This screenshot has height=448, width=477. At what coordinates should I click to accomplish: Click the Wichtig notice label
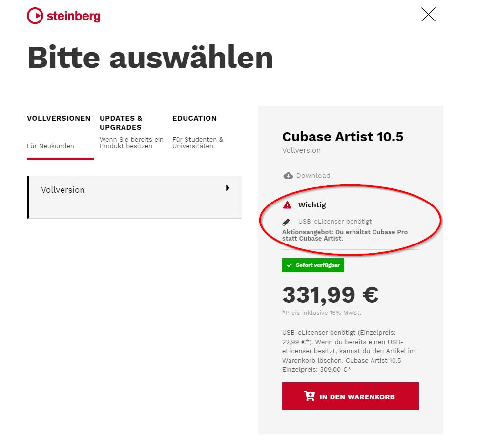click(x=312, y=205)
